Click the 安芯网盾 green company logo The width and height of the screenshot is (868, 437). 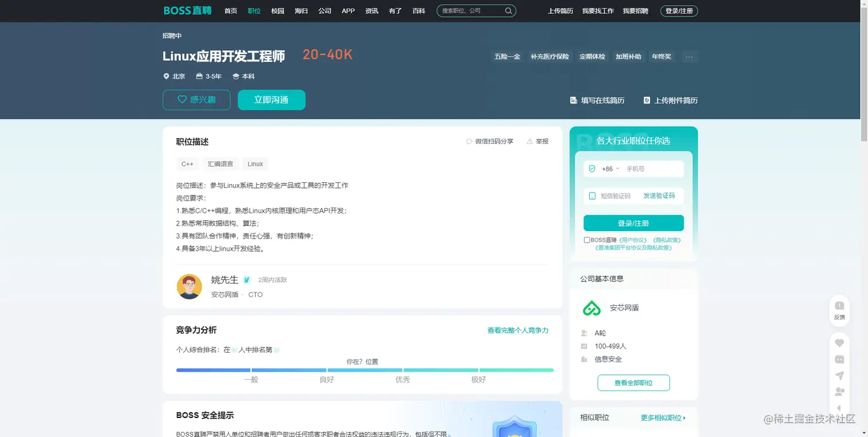[x=591, y=308]
